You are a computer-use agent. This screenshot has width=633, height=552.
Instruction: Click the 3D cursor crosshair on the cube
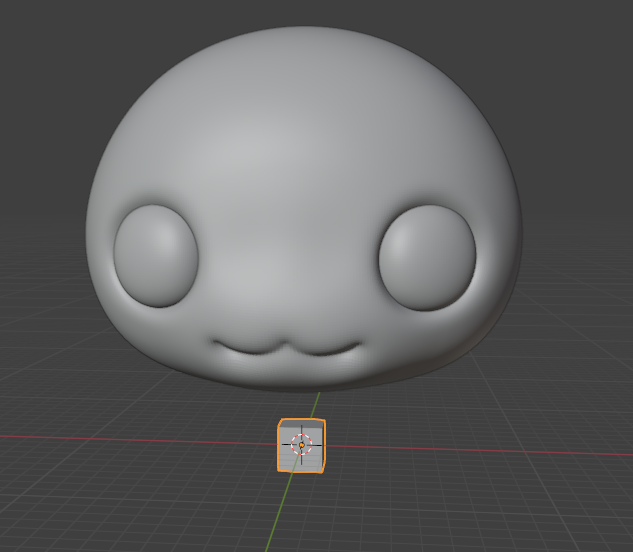tap(301, 445)
